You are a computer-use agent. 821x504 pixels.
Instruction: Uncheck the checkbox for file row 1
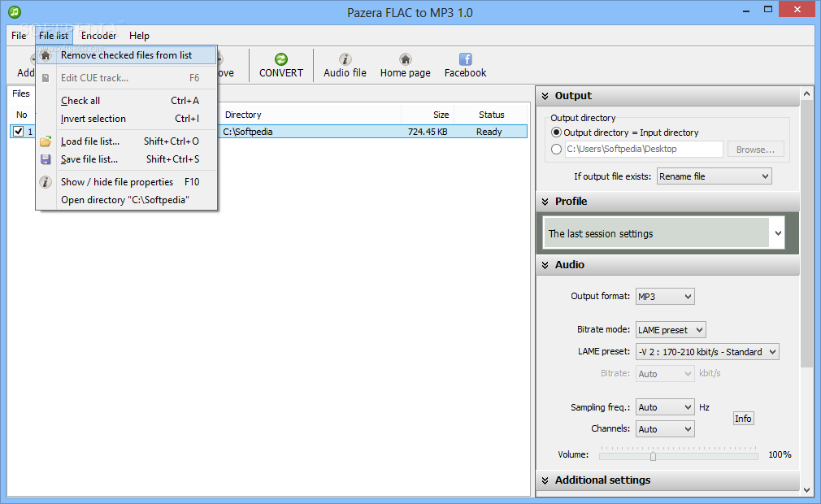[19, 132]
